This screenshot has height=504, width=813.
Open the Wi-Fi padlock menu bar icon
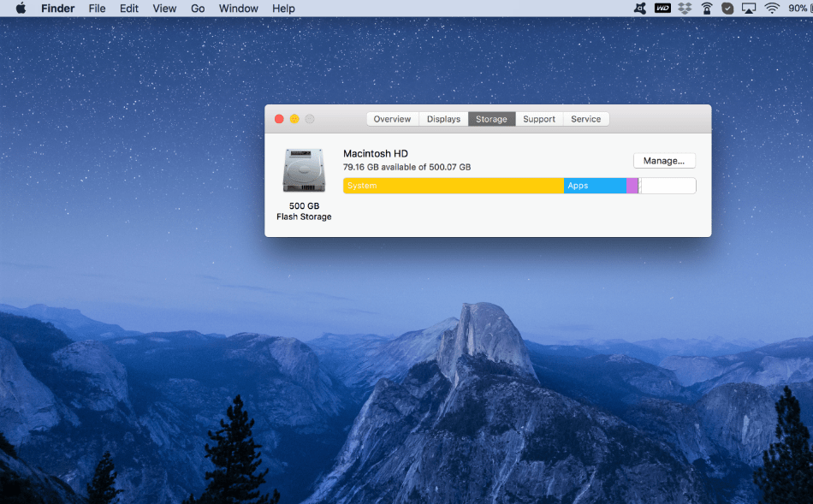tap(707, 9)
